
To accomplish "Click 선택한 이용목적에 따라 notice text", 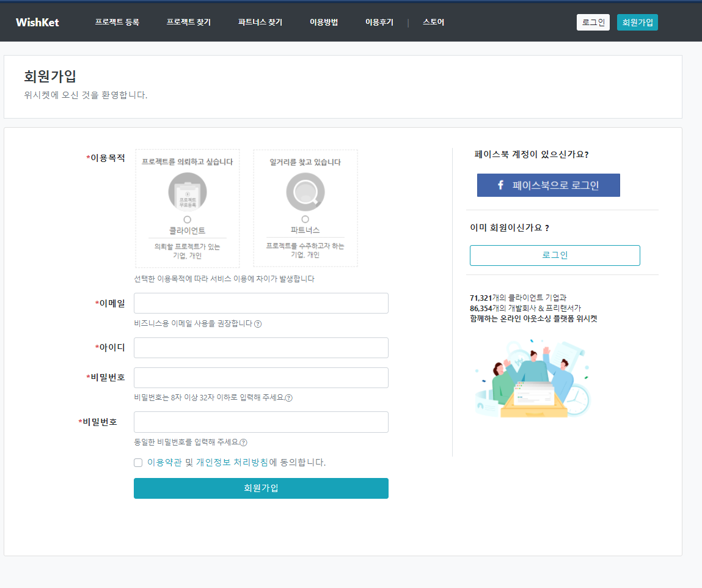I will click(224, 279).
